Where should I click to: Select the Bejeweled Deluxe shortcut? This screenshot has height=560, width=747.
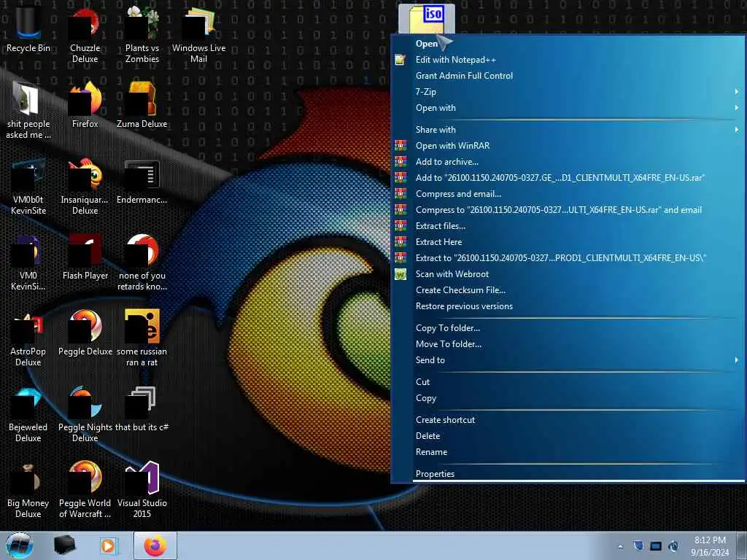click(28, 414)
